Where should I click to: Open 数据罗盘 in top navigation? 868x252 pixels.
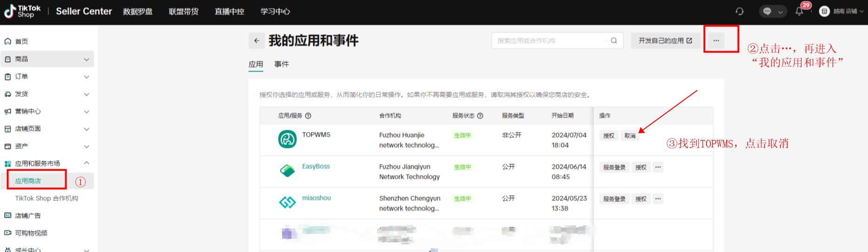138,11
